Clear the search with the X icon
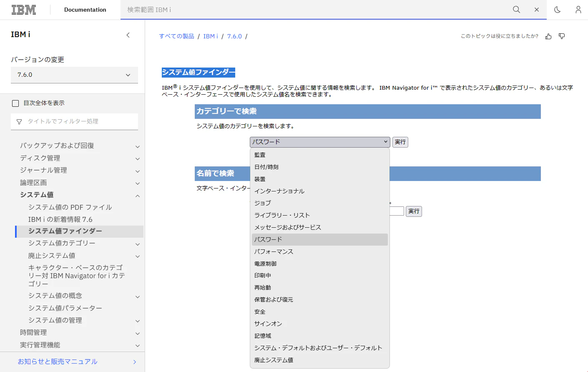588x372 pixels. pyautogui.click(x=537, y=10)
